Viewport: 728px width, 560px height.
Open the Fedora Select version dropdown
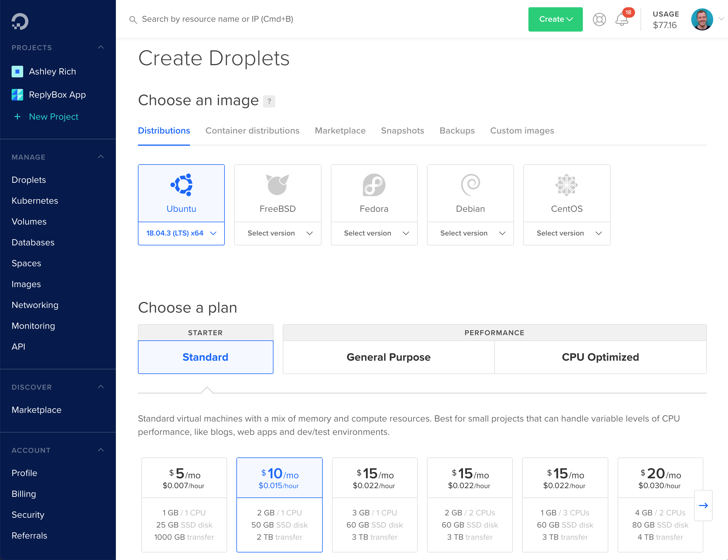point(374,233)
